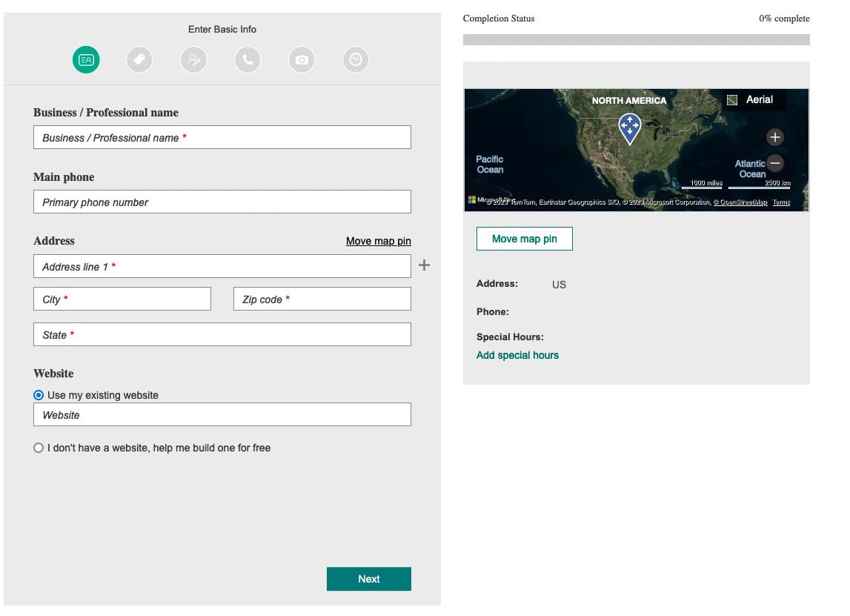
Task: Click the Aerial map thumbnail icon
Action: pyautogui.click(x=731, y=99)
